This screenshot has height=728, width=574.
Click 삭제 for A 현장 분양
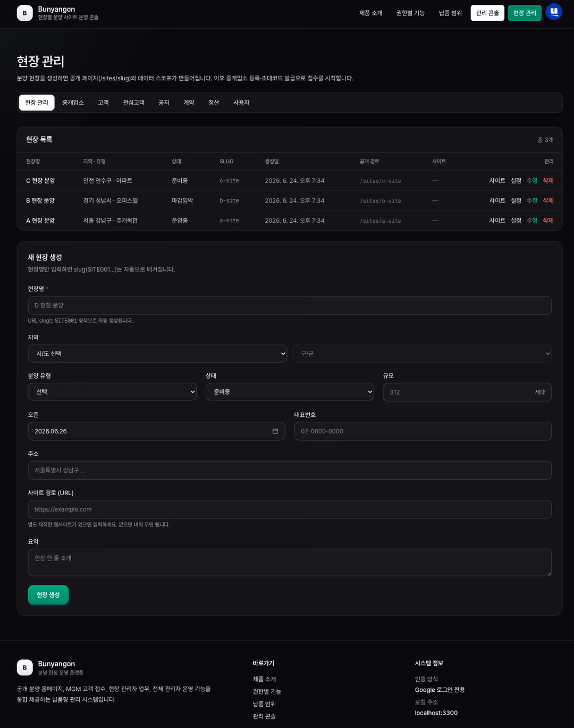548,220
